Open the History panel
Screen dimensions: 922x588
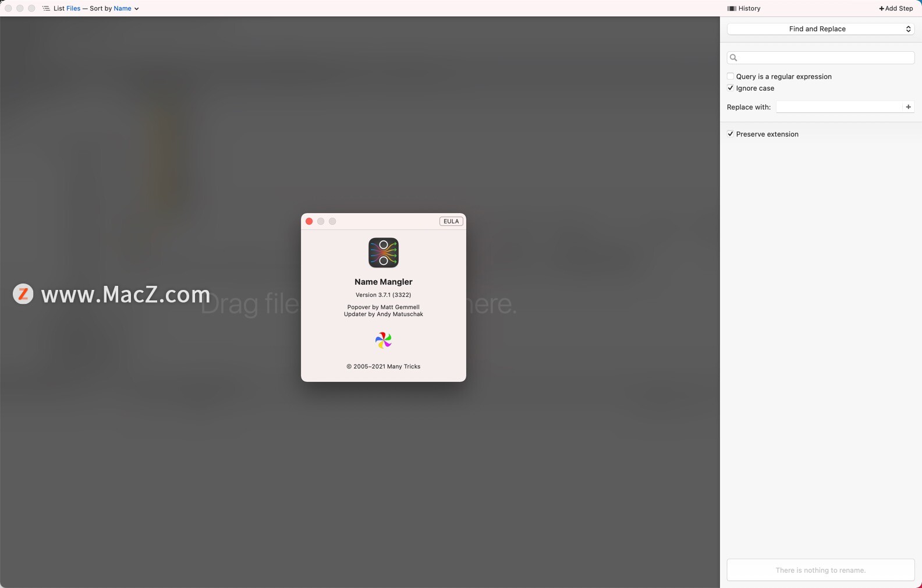coord(744,9)
